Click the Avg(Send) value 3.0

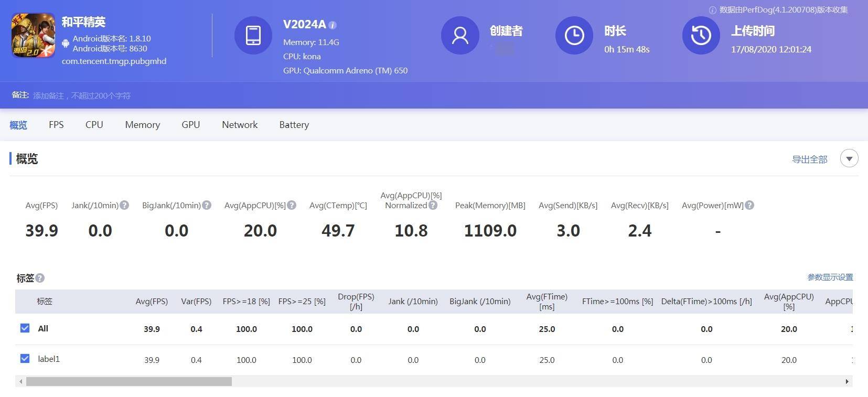(568, 231)
